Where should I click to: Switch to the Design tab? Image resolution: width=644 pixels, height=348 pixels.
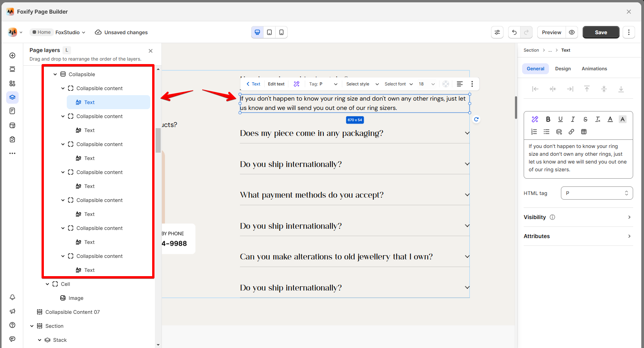[x=563, y=69]
